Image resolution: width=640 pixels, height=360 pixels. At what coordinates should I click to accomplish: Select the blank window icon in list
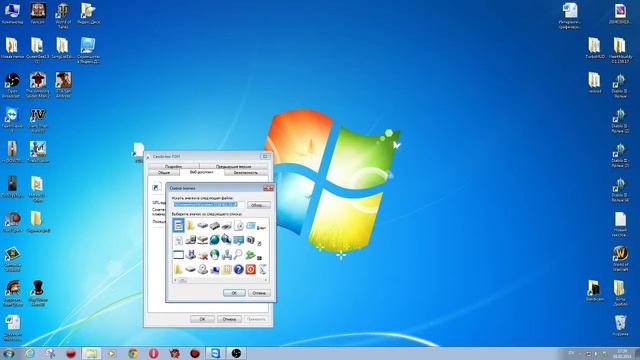tap(178, 255)
